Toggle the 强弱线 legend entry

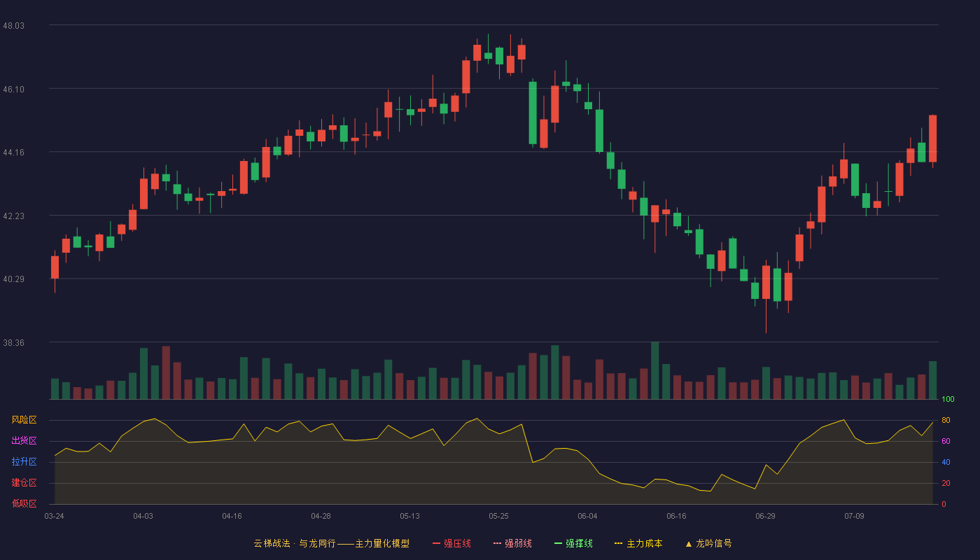point(512,543)
